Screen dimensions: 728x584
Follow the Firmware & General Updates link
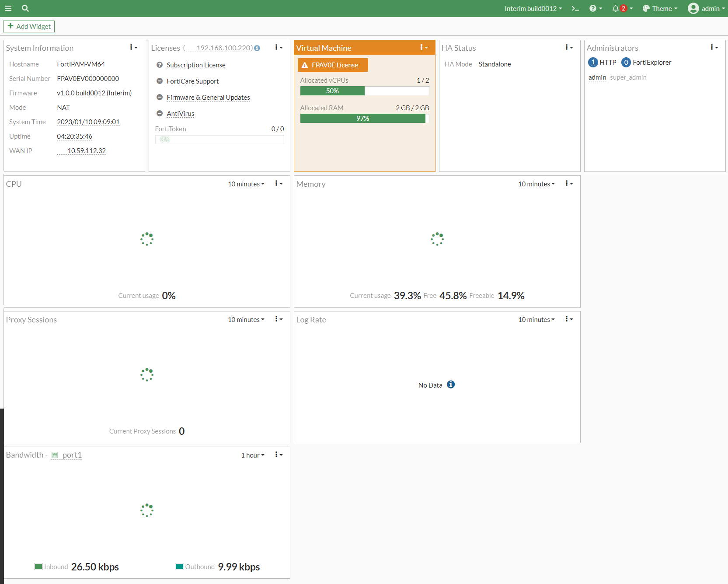208,97
